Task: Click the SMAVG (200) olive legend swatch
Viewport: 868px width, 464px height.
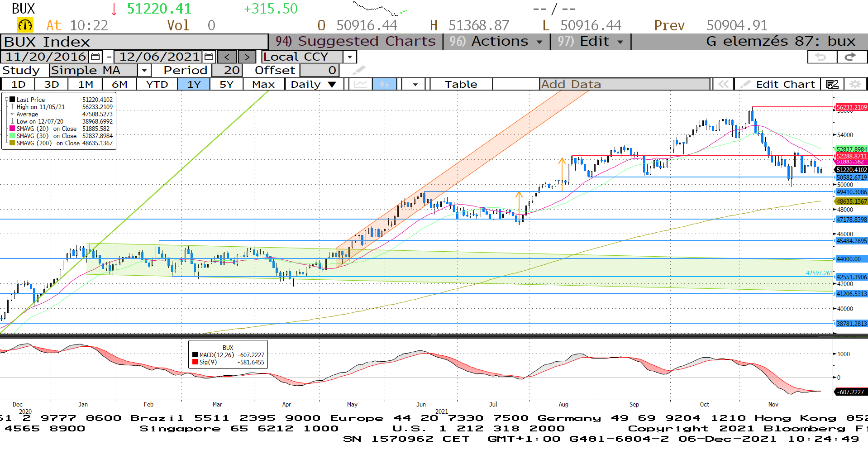Action: pos(12,143)
